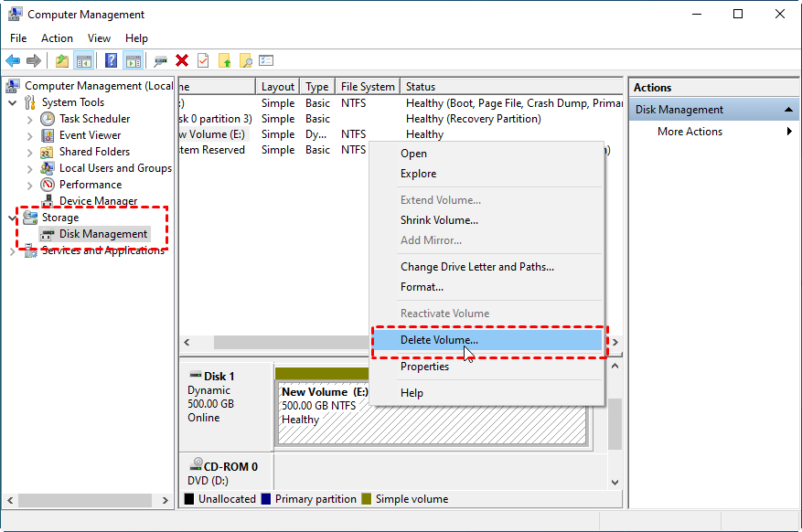Image resolution: width=802 pixels, height=532 pixels.
Task: Click the Up one level folder icon
Action: click(x=62, y=61)
